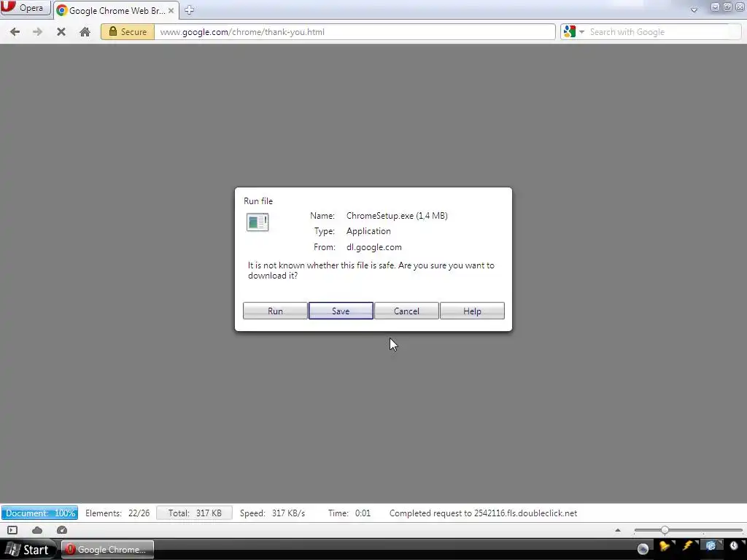Toggle the panels button in status bar
747x560 pixels.
coord(12,530)
